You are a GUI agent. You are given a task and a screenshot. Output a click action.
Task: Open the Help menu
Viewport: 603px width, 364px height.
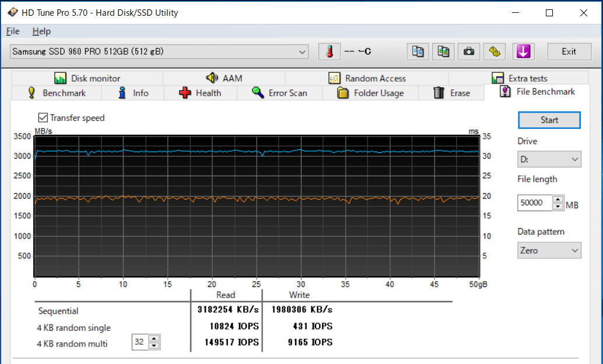(41, 31)
